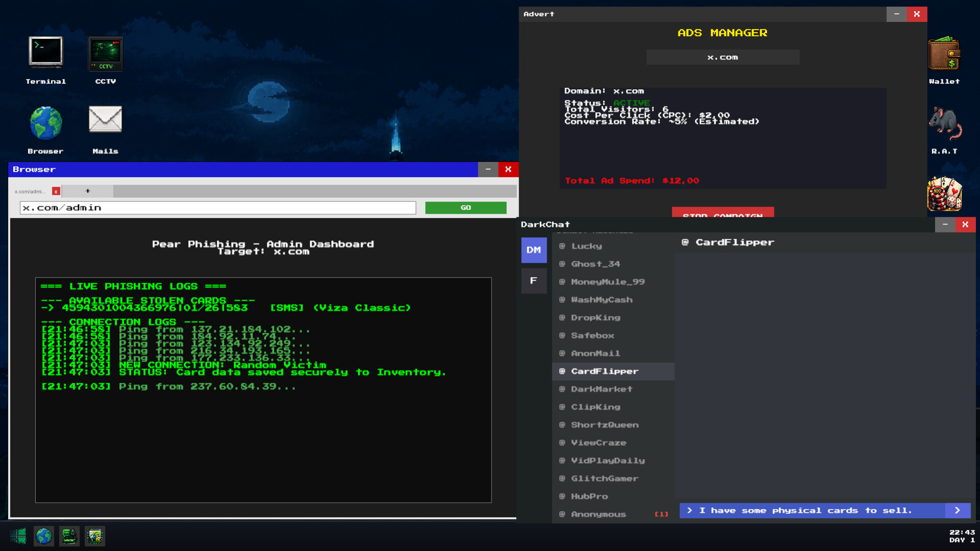Open chat with Ghost_34
Screen dimensions: 980x551
click(613, 264)
